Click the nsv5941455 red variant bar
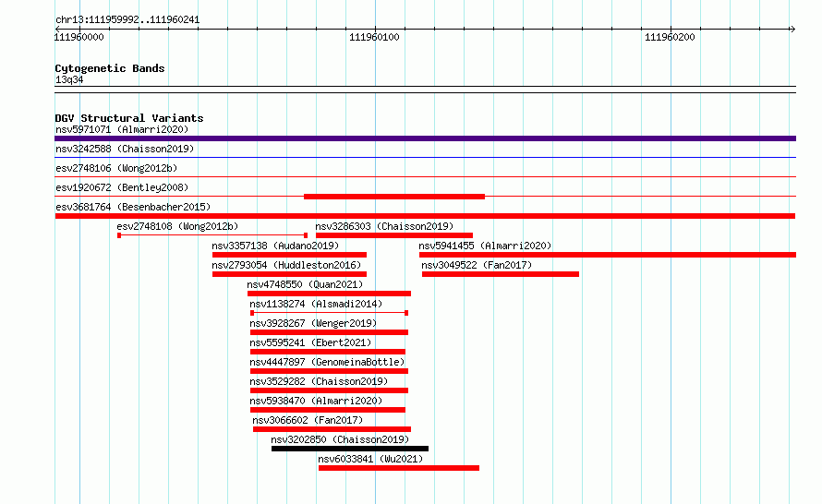The width and height of the screenshot is (822, 504). pyautogui.click(x=608, y=255)
